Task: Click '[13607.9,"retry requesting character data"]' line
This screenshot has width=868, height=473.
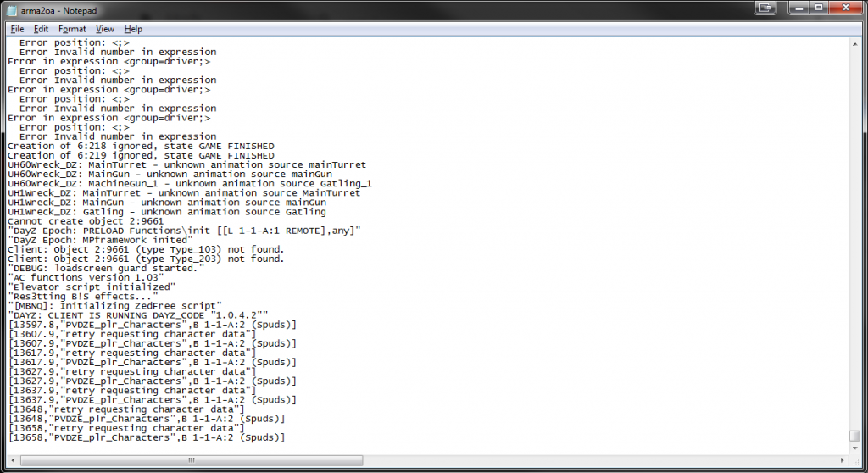Action: (131, 335)
